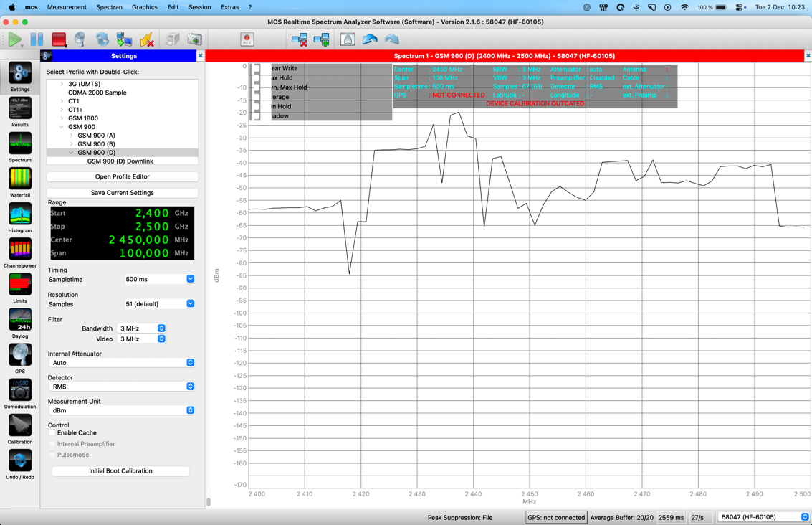812x525 pixels.
Task: Click the REC record button
Action: pos(247,39)
